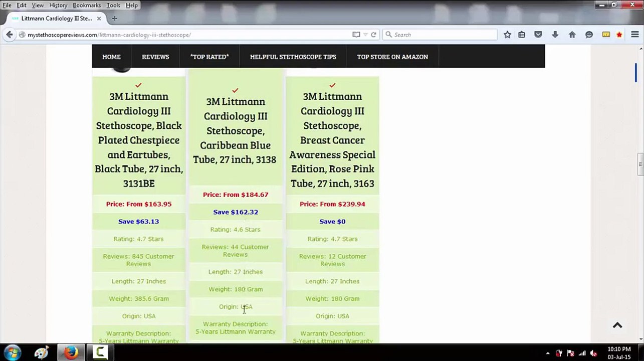Image resolution: width=644 pixels, height=361 pixels.
Task: Click 'Price: From $239.94' text
Action: coord(332,204)
